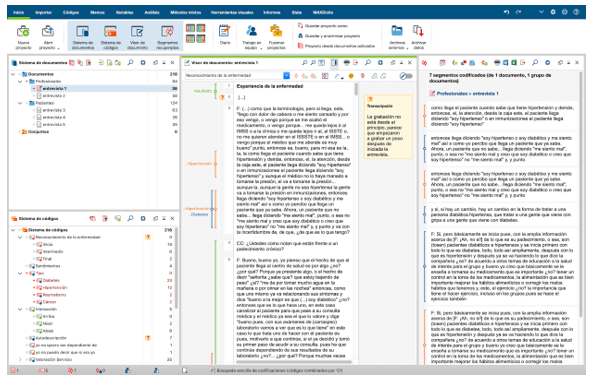This screenshot has width=591, height=382.
Task: Open Herramientas visuales tab
Action: click(x=232, y=12)
